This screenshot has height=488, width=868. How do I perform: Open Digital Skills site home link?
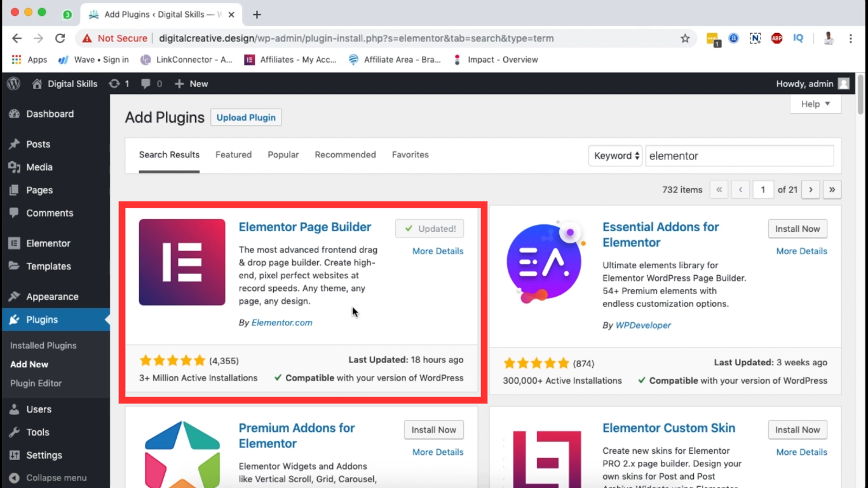click(65, 84)
